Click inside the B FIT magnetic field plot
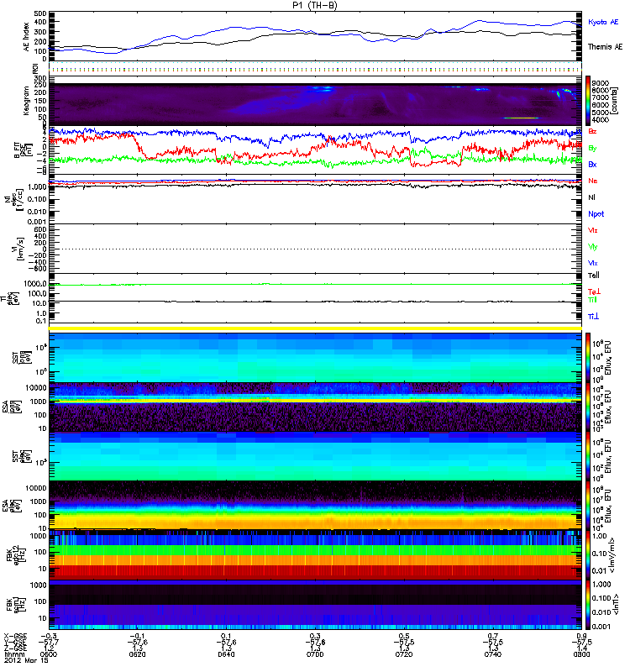The image size is (630, 672). (x=315, y=150)
